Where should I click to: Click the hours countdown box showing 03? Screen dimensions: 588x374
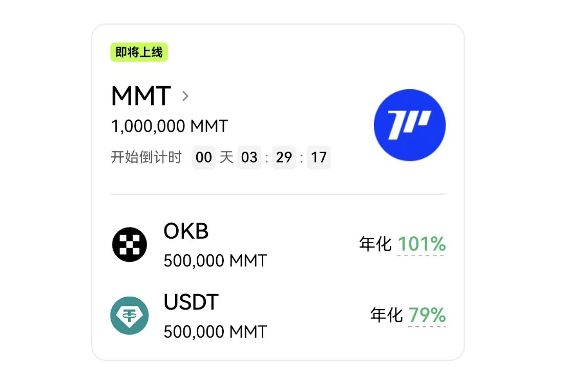click(249, 157)
